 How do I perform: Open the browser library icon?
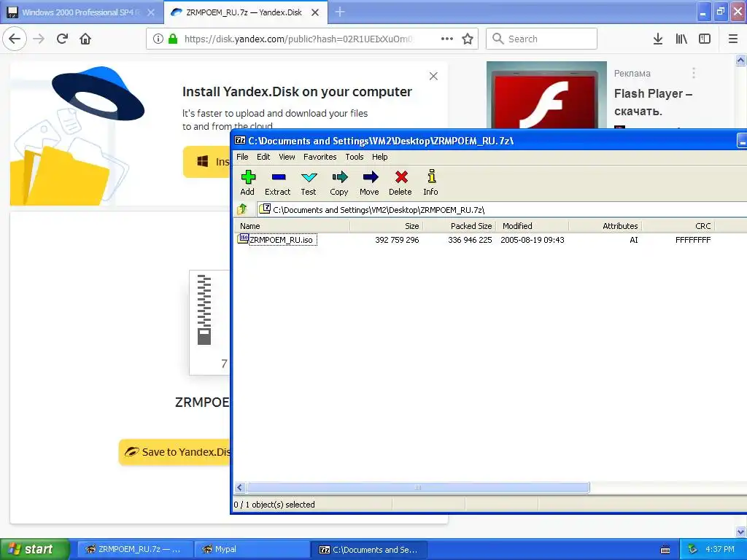coord(681,39)
